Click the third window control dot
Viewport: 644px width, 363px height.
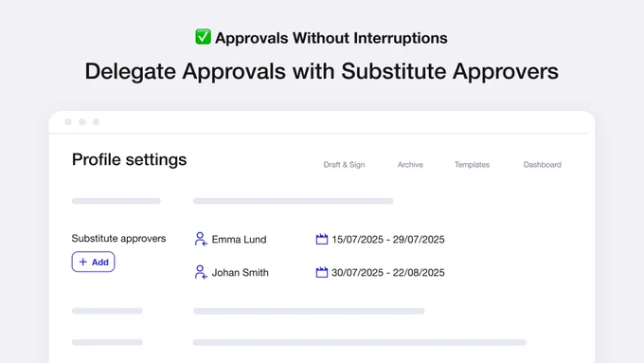point(96,121)
